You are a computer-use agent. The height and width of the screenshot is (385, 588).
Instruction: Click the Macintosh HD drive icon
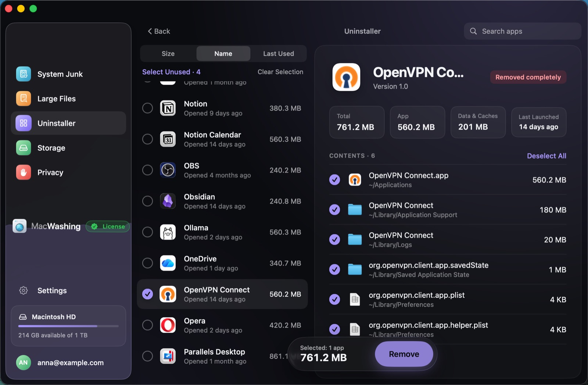23,317
